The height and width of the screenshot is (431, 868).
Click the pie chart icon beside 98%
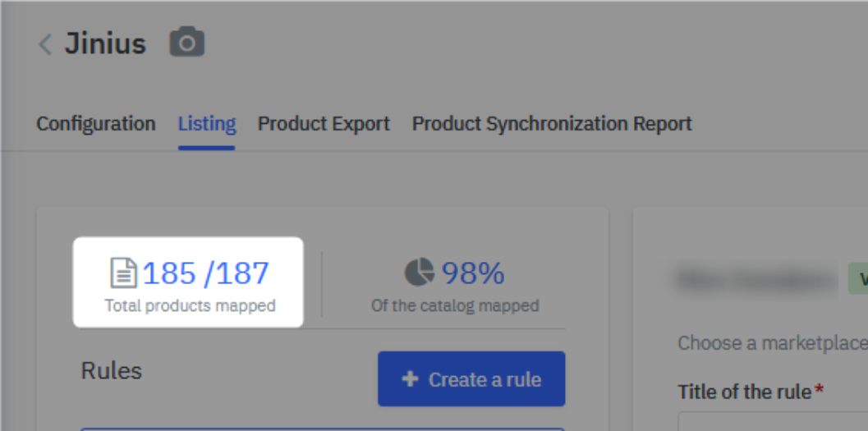tap(420, 273)
